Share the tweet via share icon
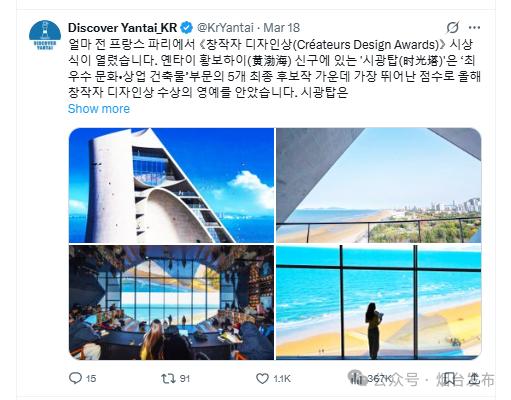The width and height of the screenshot is (511, 400). (x=475, y=378)
